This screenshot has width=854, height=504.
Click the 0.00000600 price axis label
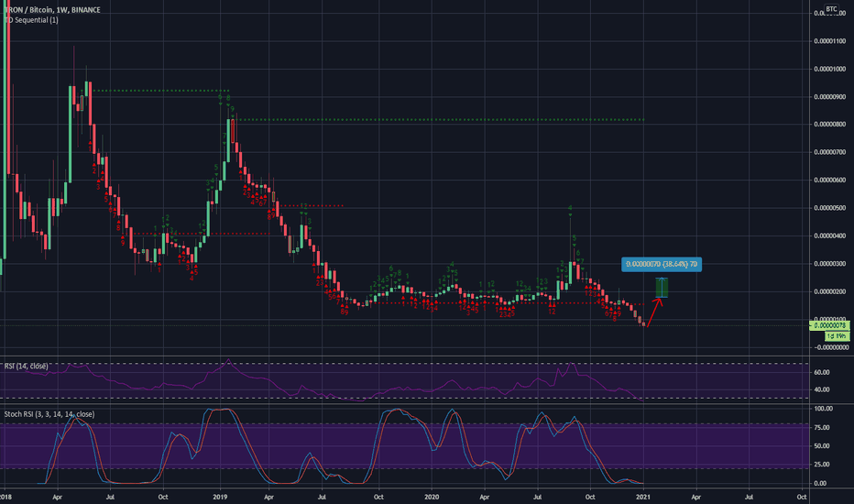pyautogui.click(x=830, y=181)
